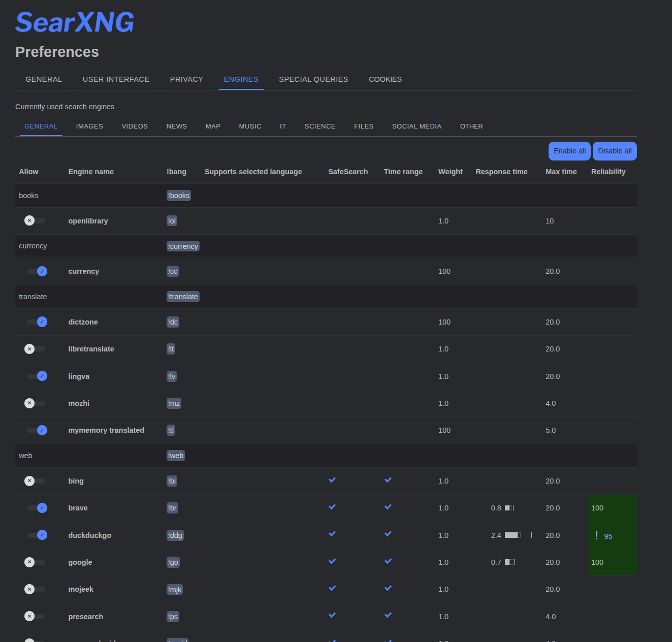The width and height of the screenshot is (672, 642).
Task: Click bing Time range checkmark
Action: pyautogui.click(x=388, y=480)
